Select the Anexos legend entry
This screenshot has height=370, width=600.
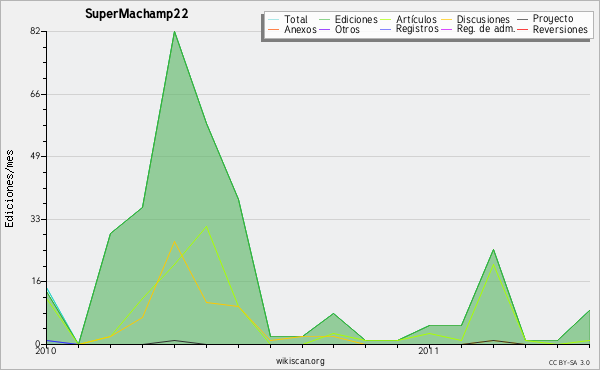(292, 29)
